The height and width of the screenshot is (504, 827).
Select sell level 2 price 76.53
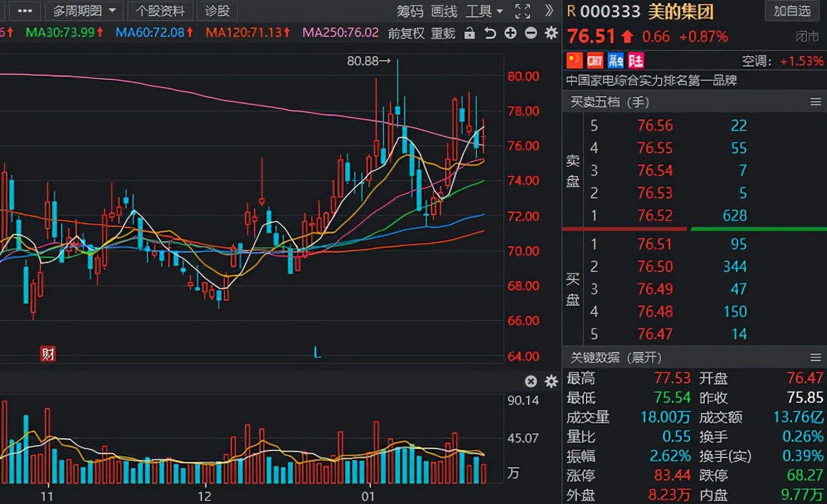point(655,193)
